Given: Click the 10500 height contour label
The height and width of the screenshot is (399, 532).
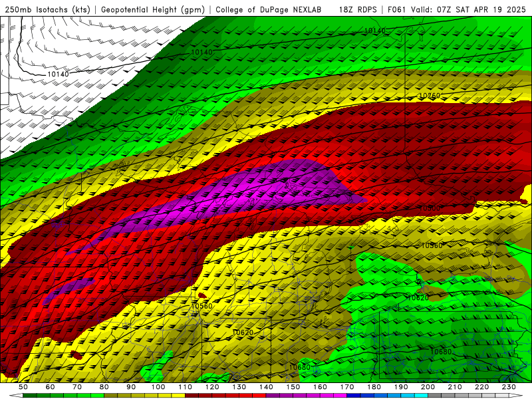Looking at the screenshot, I should pyautogui.click(x=430, y=208).
